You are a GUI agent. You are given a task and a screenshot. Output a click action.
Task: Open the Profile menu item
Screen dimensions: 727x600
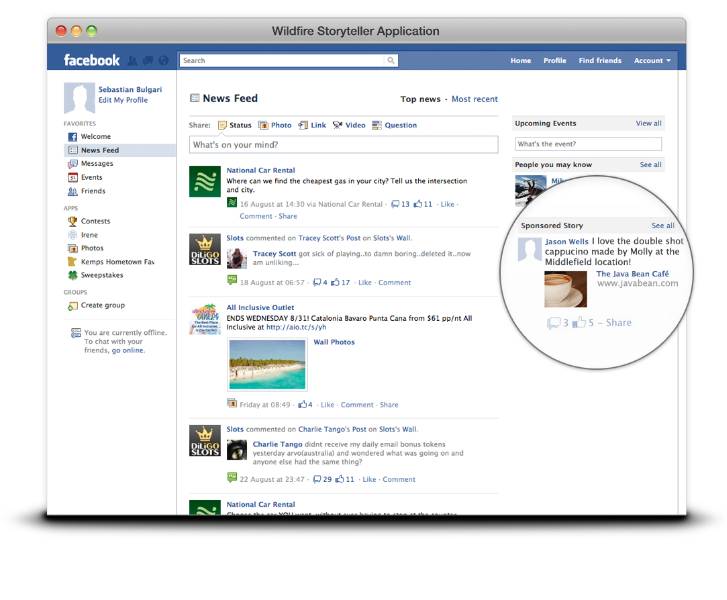coord(554,61)
